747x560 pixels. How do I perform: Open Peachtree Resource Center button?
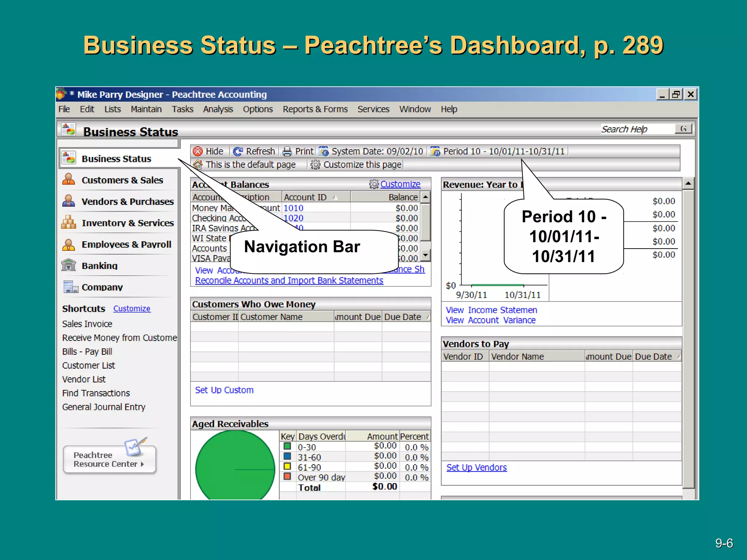coord(109,459)
